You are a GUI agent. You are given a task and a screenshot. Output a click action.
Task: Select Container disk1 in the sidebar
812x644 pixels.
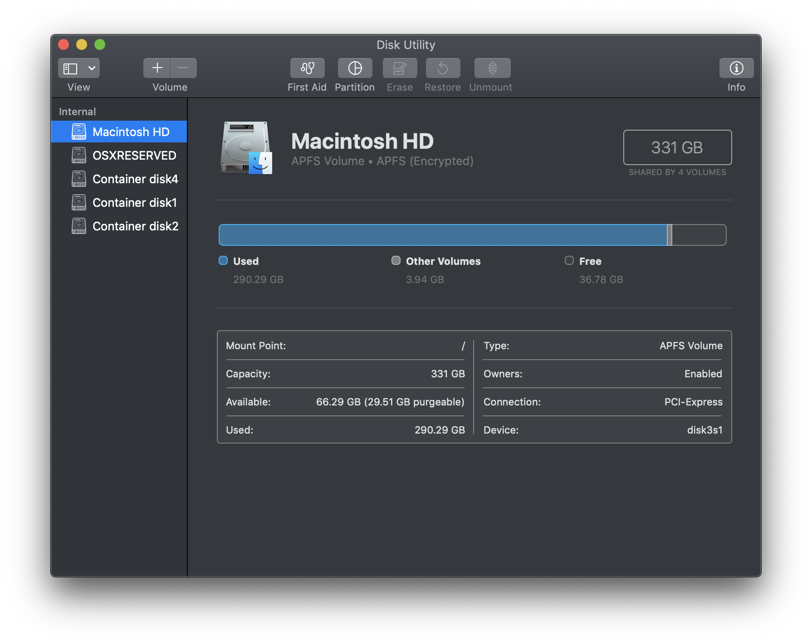(x=119, y=202)
